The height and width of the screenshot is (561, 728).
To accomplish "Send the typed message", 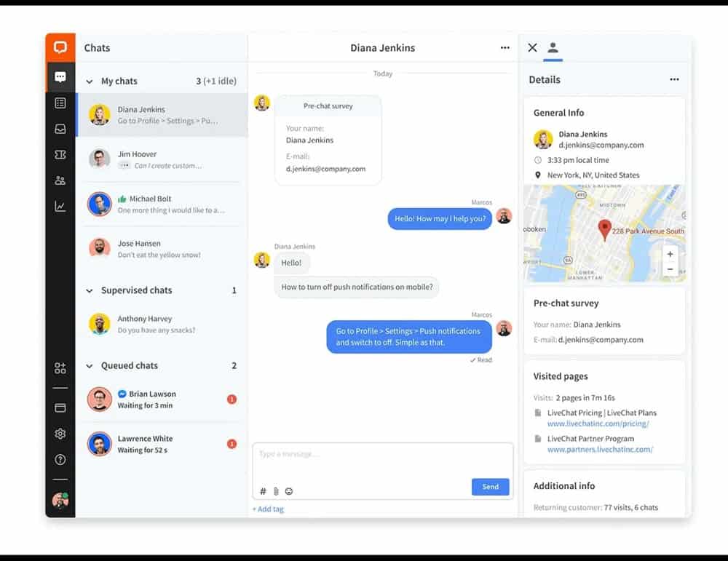I will [490, 487].
